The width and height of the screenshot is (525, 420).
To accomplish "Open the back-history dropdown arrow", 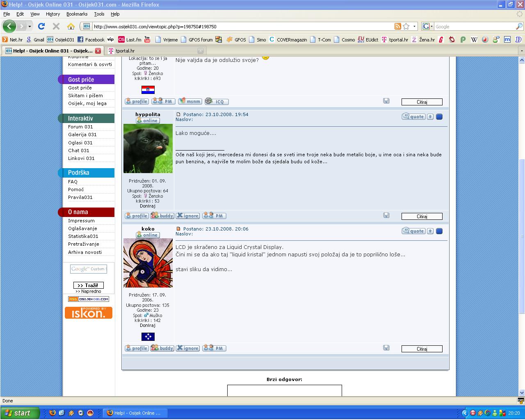I will click(x=30, y=26).
